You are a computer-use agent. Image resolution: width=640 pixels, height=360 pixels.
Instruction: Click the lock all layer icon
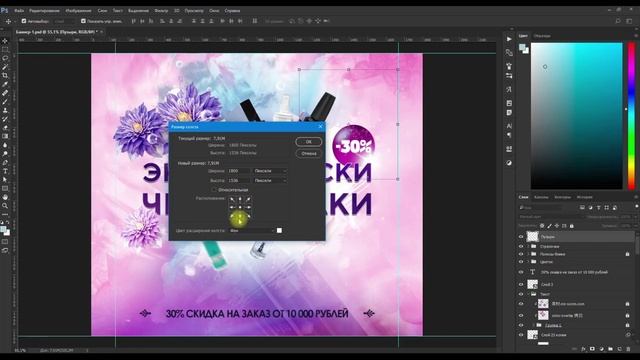click(x=571, y=226)
